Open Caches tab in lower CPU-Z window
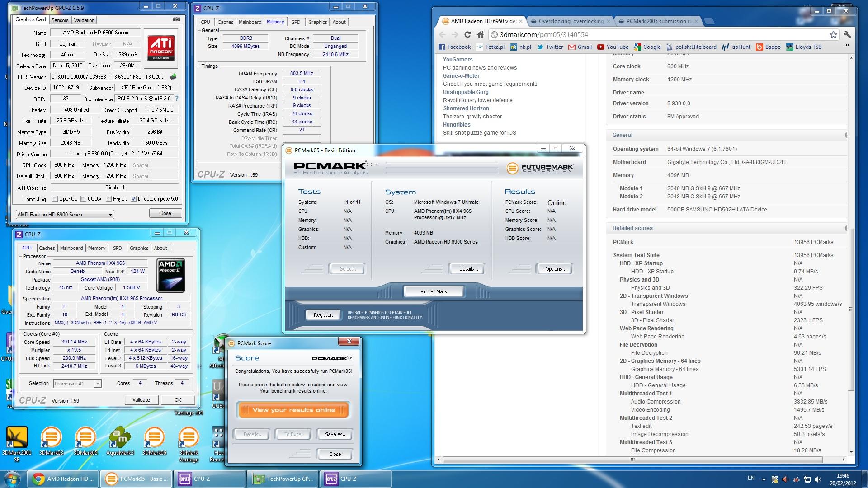868x488 pixels. point(47,248)
